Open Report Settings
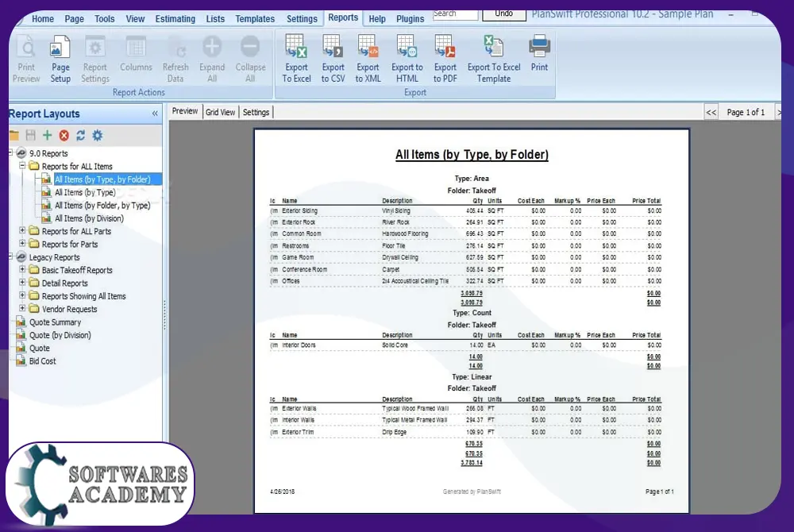Screen dimensions: 794x532 [x=95, y=60]
